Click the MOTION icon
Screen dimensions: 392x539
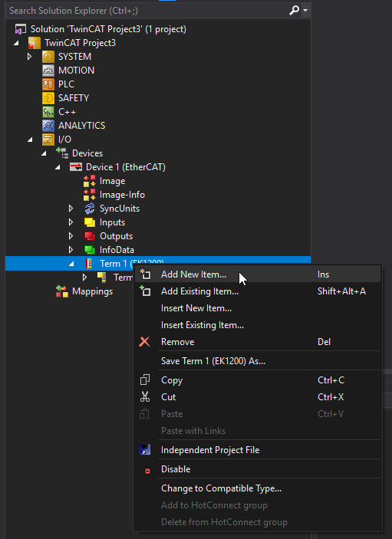[x=48, y=71]
